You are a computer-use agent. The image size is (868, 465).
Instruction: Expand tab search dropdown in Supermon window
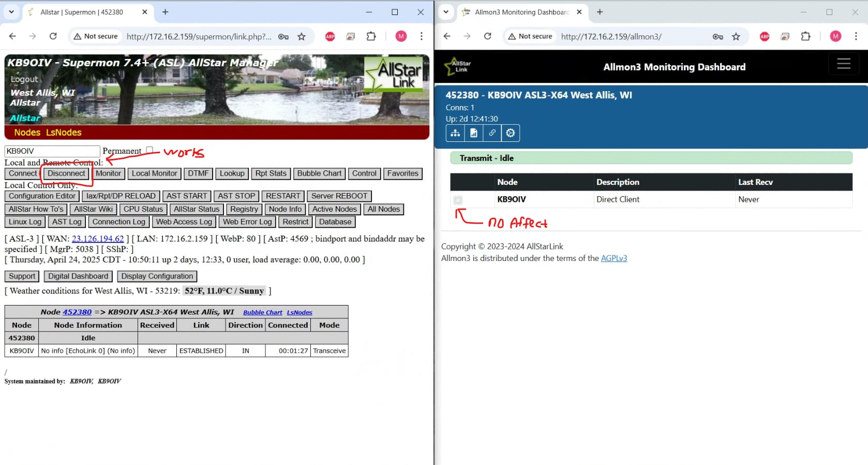(x=11, y=12)
